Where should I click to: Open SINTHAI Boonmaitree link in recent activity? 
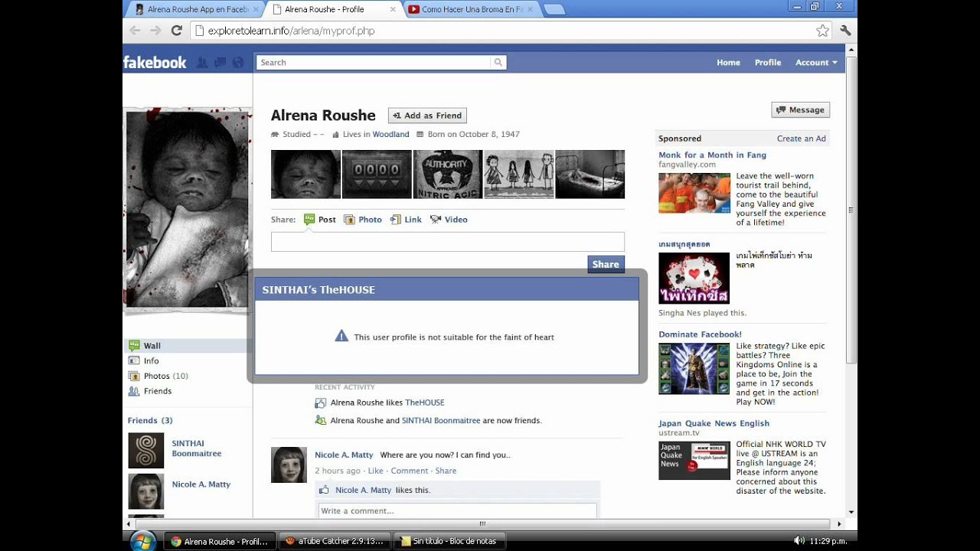pyautogui.click(x=441, y=420)
